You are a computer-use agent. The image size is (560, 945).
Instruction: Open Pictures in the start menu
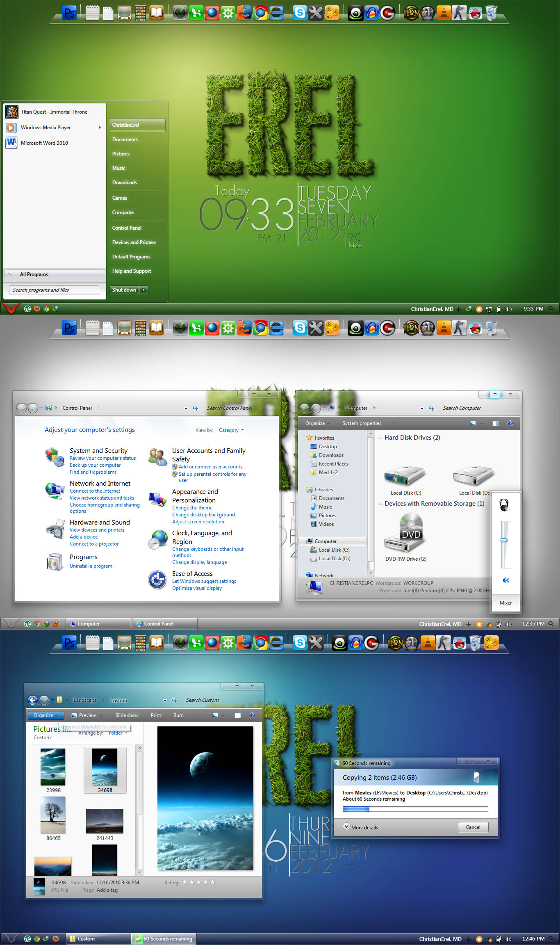point(121,154)
